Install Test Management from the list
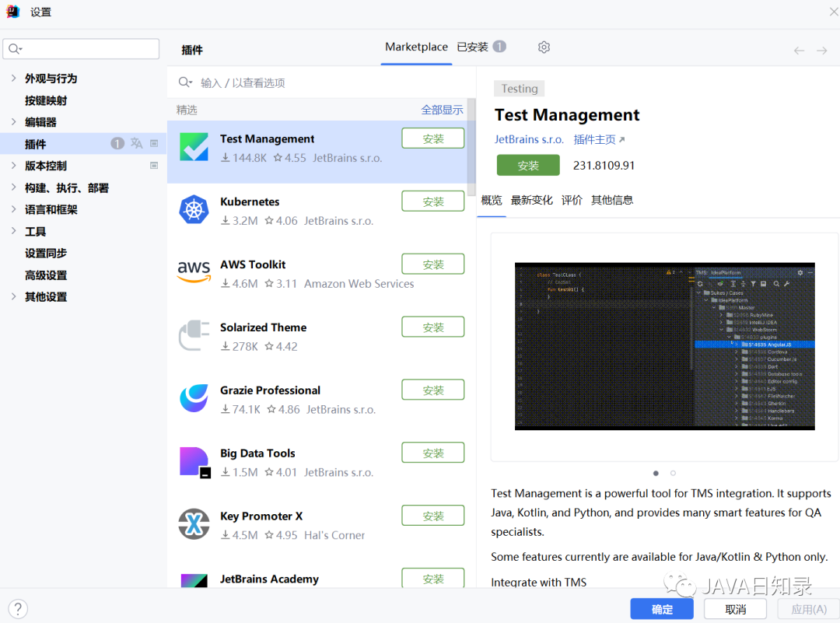This screenshot has height=623, width=840. pyautogui.click(x=433, y=138)
